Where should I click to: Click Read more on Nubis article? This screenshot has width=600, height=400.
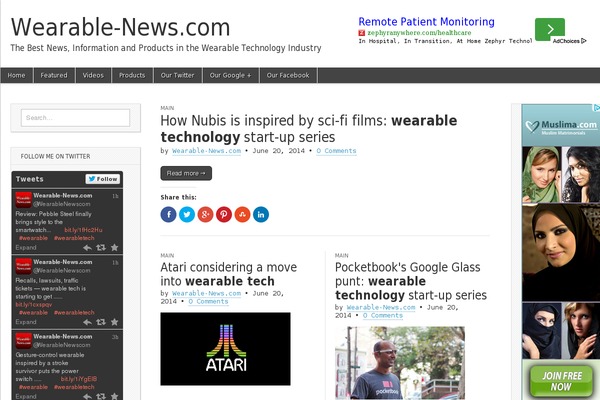[186, 173]
